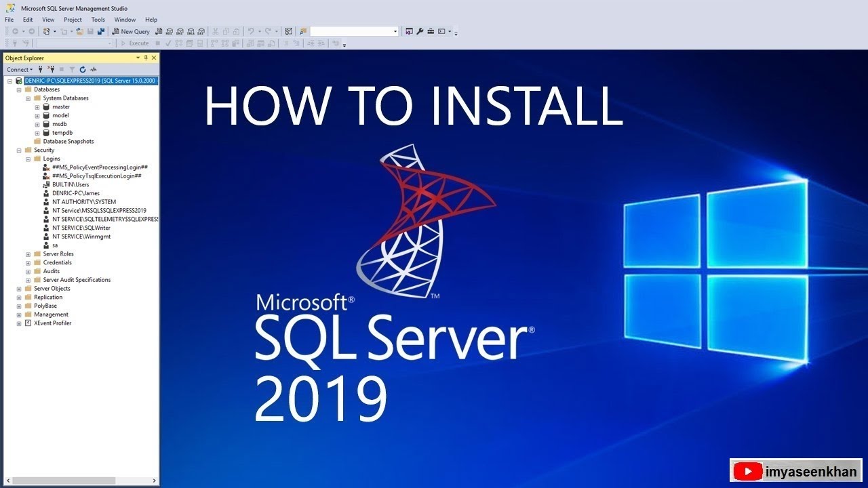
Task: Select the NT SERVICE\Winmgmt login
Action: tap(81, 237)
